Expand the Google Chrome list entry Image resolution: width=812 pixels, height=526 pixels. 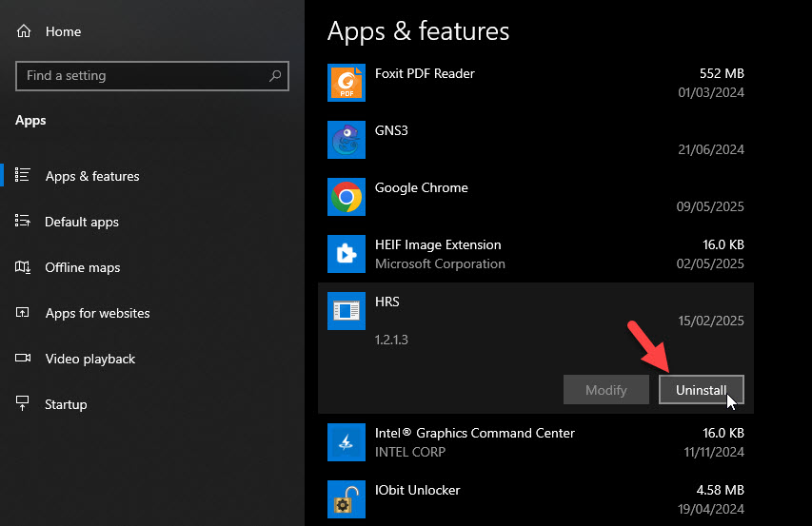pos(536,197)
